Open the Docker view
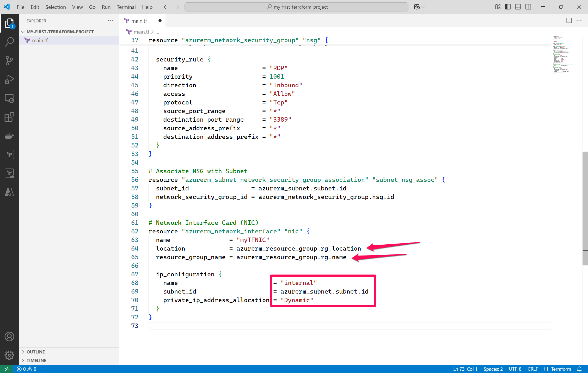 pos(9,136)
